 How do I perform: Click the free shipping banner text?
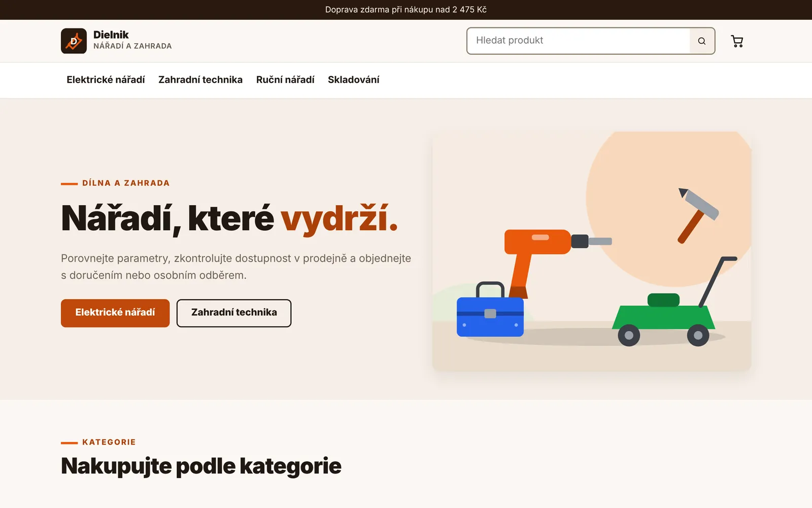pyautogui.click(x=406, y=10)
